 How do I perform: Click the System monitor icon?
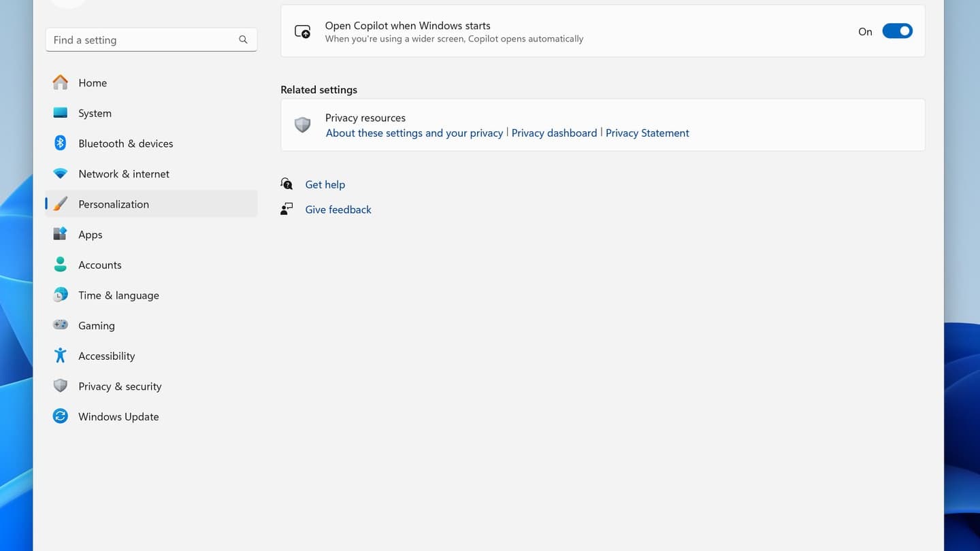click(x=61, y=113)
